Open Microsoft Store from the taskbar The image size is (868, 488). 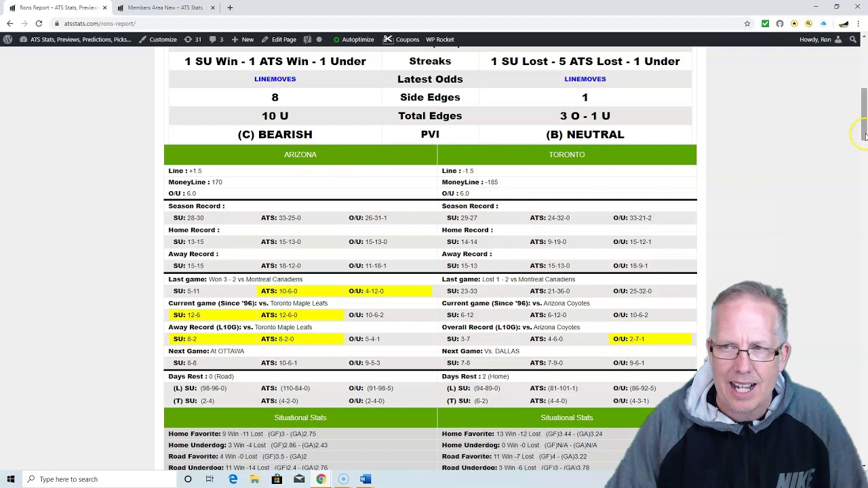(277, 479)
